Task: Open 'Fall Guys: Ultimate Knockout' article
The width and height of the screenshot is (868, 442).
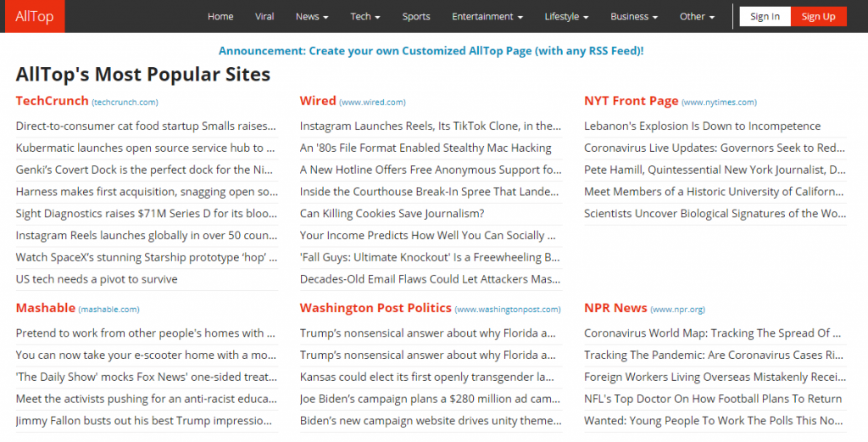Action: 430,258
